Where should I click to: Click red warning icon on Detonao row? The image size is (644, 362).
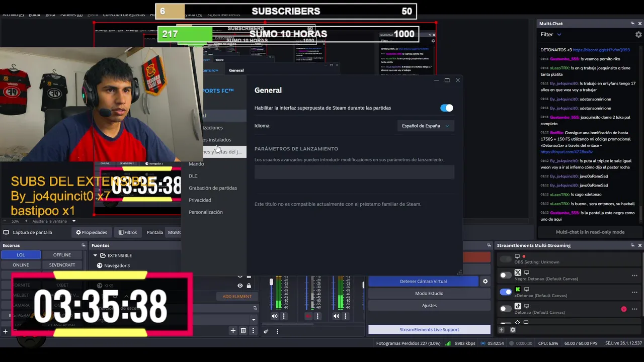[x=624, y=309]
